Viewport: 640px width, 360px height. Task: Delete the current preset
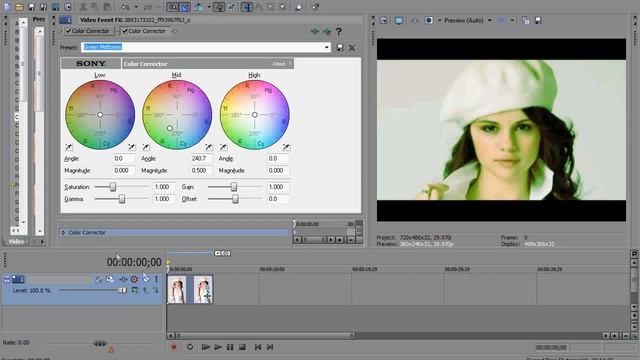pos(352,47)
